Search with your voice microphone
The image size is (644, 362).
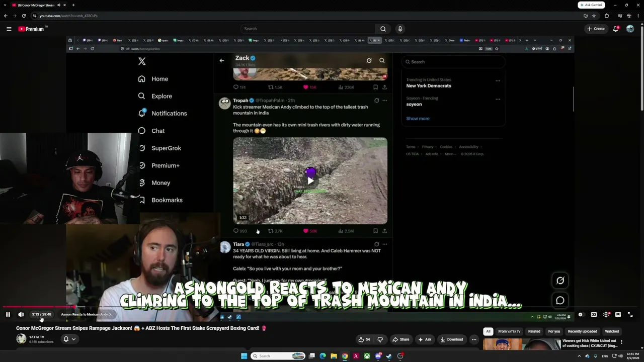pos(400,29)
